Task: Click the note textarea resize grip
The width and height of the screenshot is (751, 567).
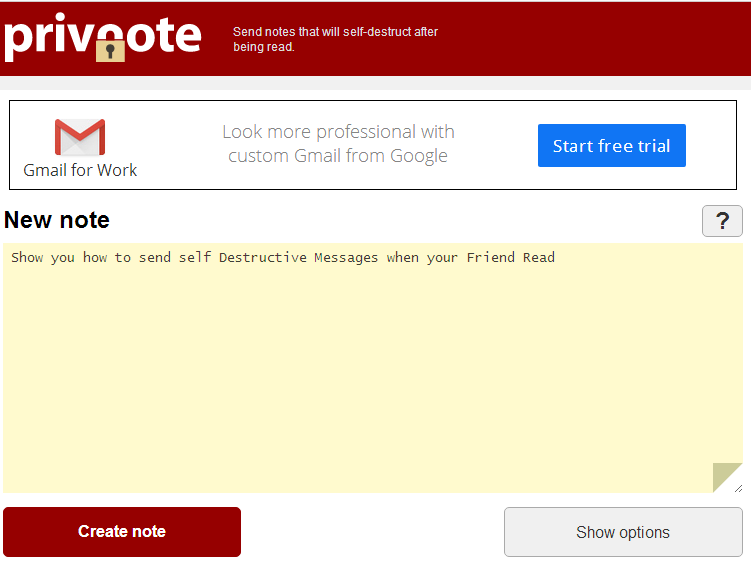Action: pos(739,488)
